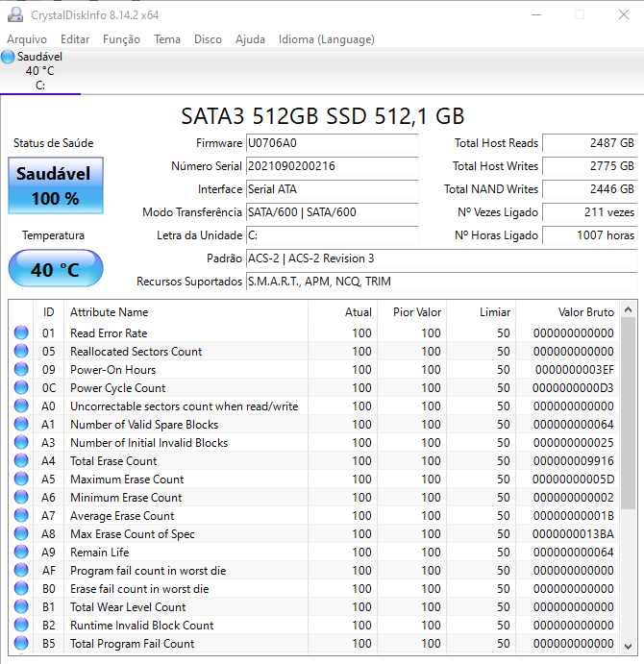Click status orb for Program fail count in worst die
Viewport: 644px width, 664px height.
(21, 571)
